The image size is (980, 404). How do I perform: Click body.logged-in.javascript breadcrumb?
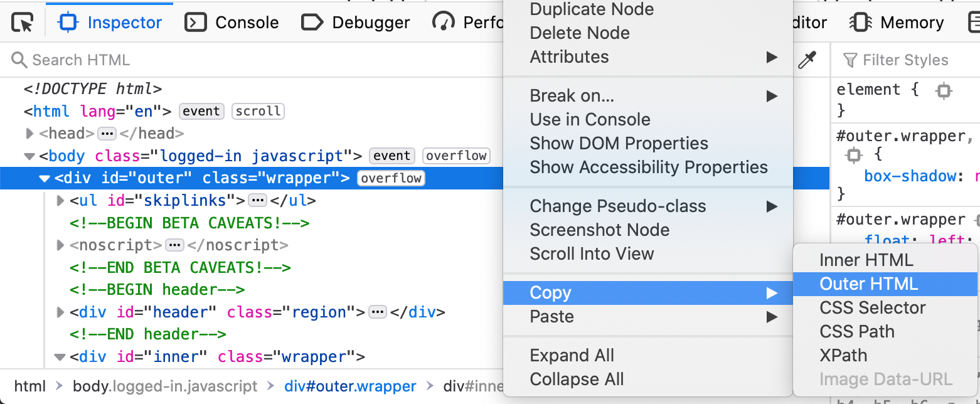pos(165,386)
